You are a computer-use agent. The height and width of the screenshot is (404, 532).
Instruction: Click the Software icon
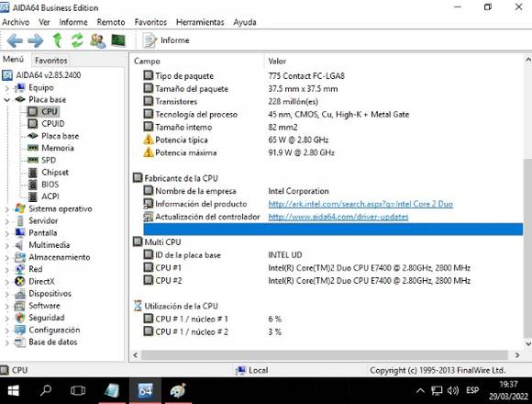point(20,306)
